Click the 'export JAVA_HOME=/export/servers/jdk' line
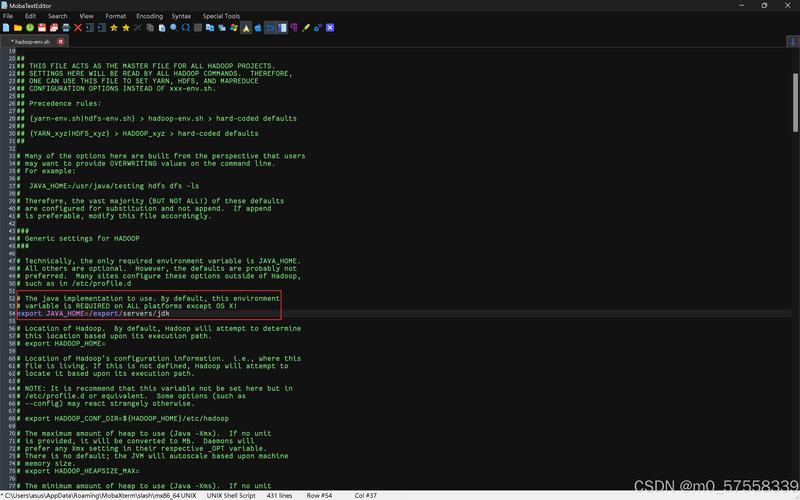 tap(93, 313)
